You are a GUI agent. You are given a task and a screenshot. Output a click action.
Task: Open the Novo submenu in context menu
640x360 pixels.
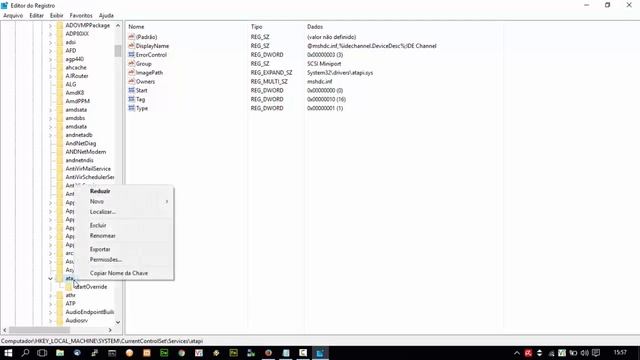coord(124,202)
